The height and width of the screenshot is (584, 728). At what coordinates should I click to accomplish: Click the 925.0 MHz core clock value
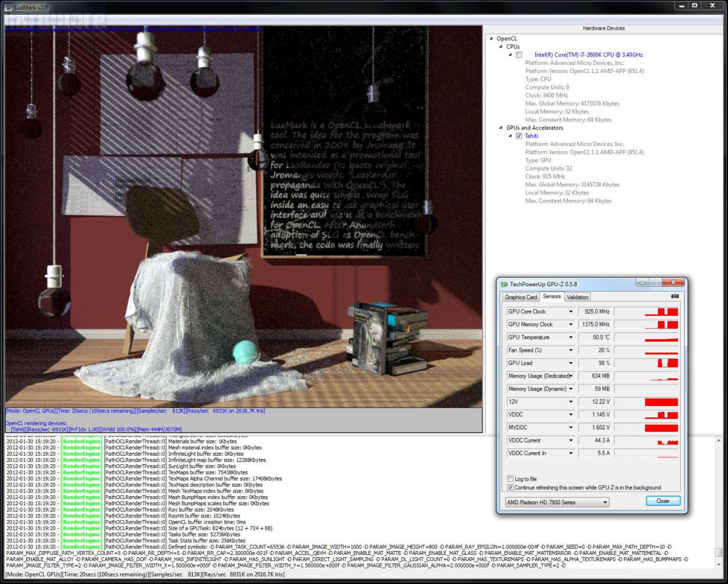tap(595, 312)
